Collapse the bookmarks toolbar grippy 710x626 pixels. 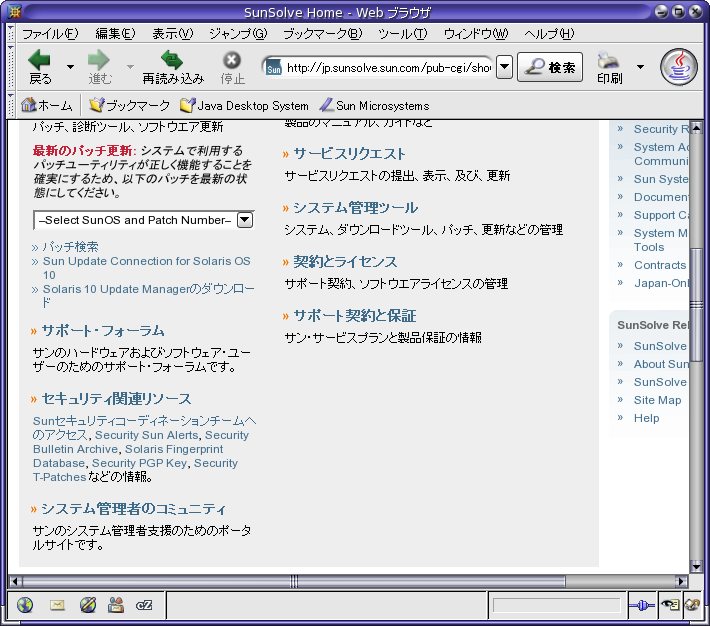[x=11, y=105]
